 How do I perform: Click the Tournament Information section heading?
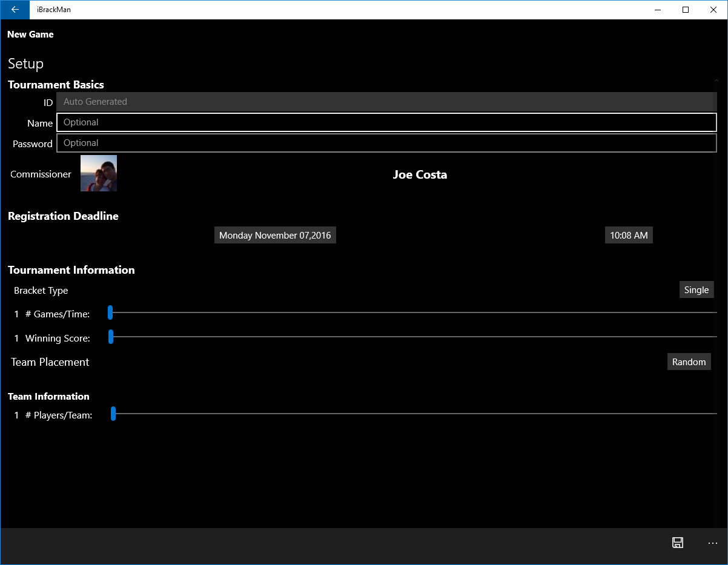click(x=71, y=270)
